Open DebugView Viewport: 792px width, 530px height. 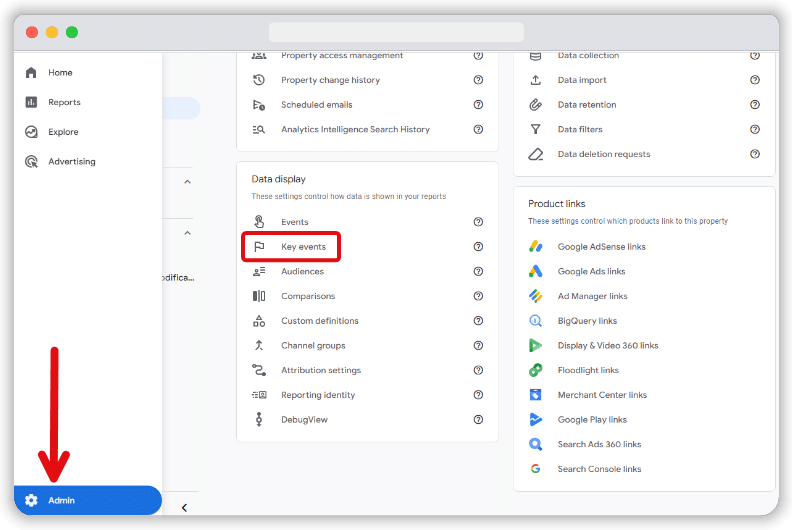[305, 420]
